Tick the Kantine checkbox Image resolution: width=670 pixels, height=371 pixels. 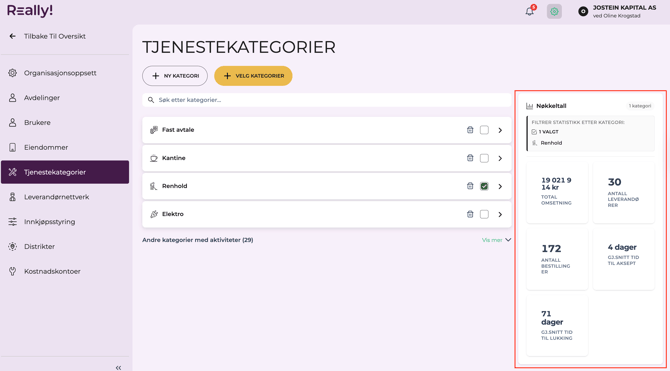pyautogui.click(x=484, y=158)
